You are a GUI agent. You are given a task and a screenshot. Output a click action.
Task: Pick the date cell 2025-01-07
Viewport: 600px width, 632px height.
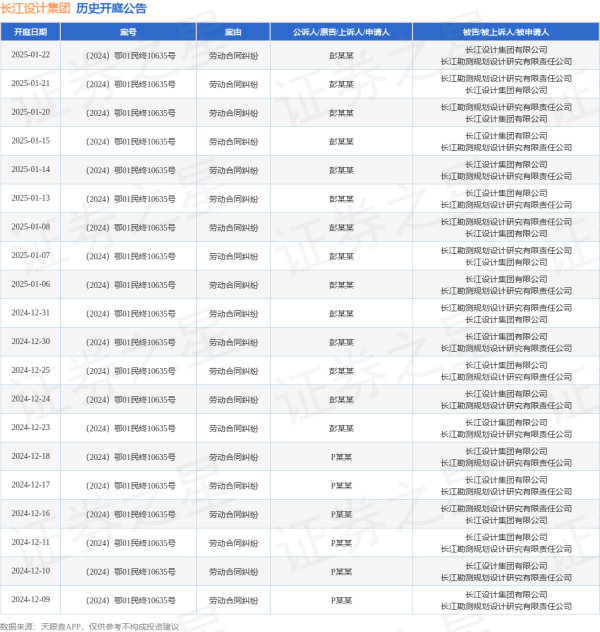31,256
